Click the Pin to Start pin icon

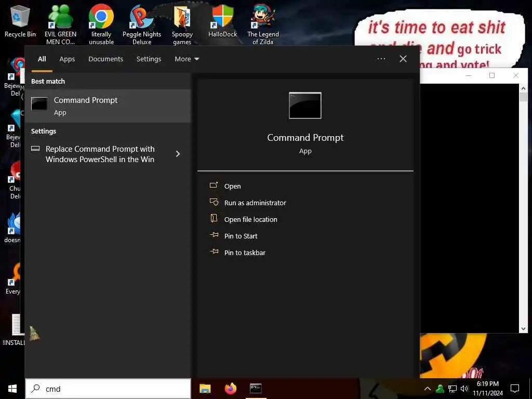click(214, 235)
